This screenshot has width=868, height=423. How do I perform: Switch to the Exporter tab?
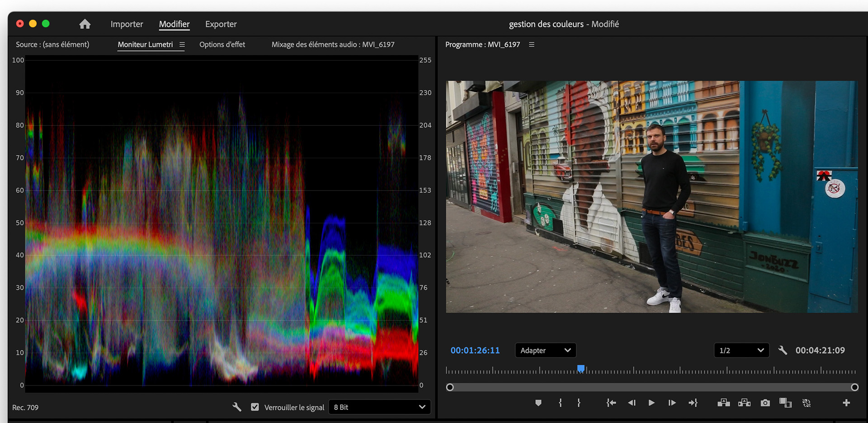point(221,24)
